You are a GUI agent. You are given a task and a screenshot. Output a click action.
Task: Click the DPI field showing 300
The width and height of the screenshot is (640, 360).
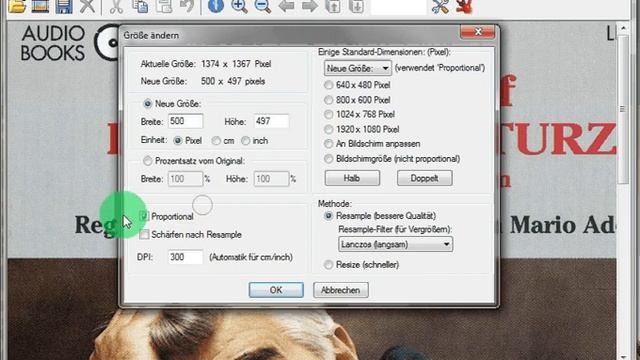185,257
